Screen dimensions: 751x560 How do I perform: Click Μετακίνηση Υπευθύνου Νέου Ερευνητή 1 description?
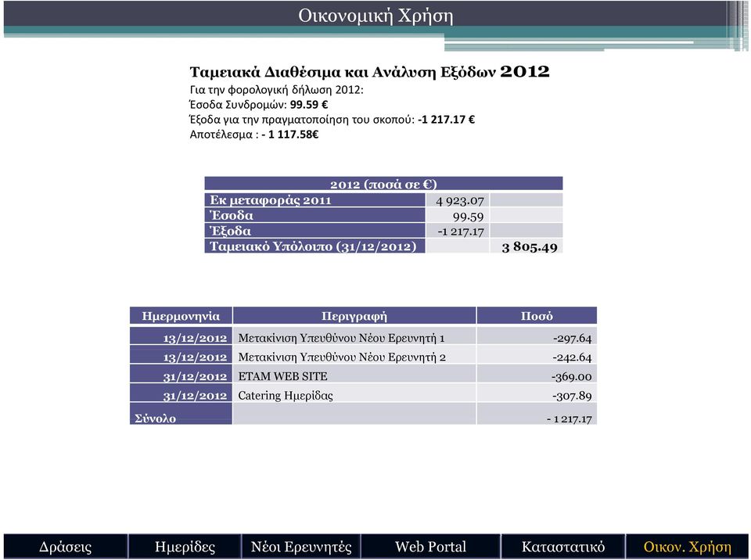[342, 338]
